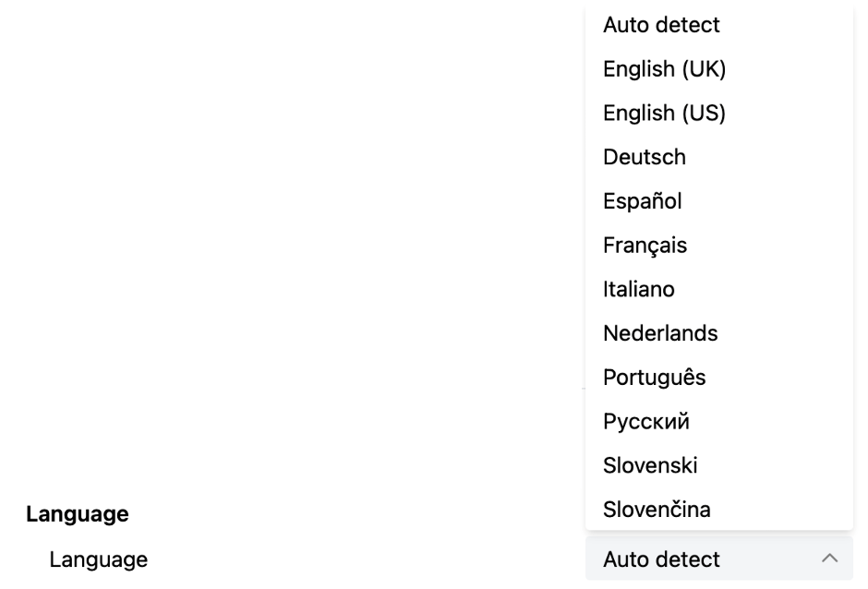Switch the interface to American English
Screen dimensions: 868x589
[x=719, y=113]
